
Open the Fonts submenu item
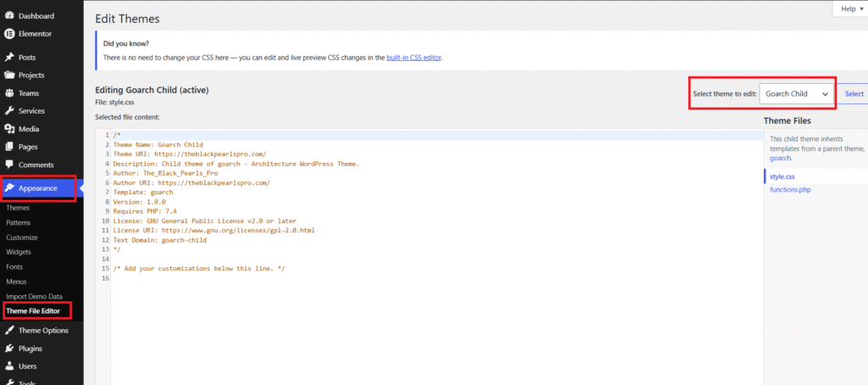14,266
